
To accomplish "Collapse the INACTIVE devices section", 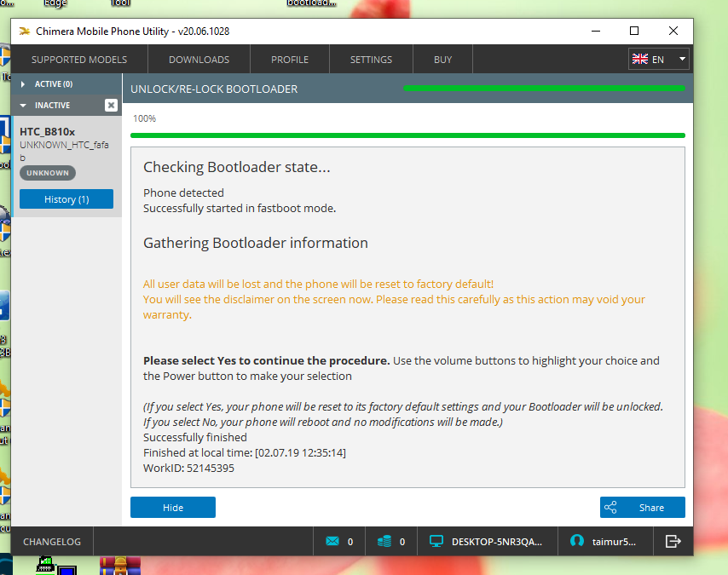I will point(23,106).
